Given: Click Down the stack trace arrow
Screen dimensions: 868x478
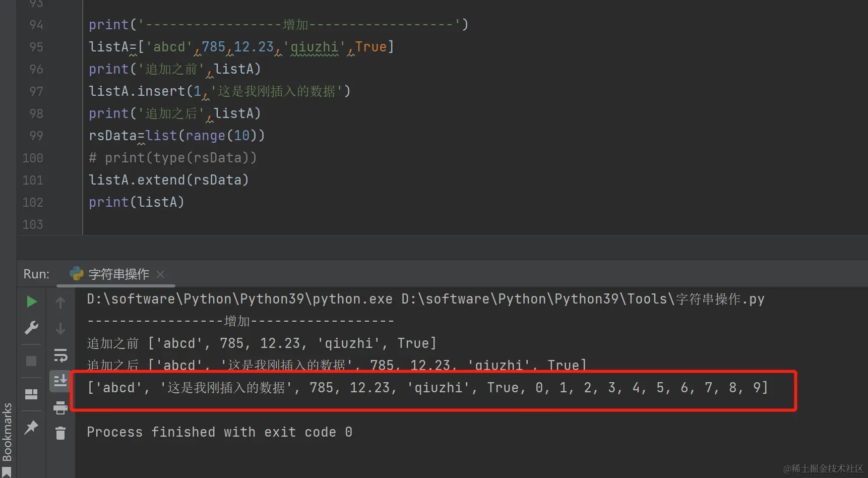Looking at the screenshot, I should click(x=60, y=329).
